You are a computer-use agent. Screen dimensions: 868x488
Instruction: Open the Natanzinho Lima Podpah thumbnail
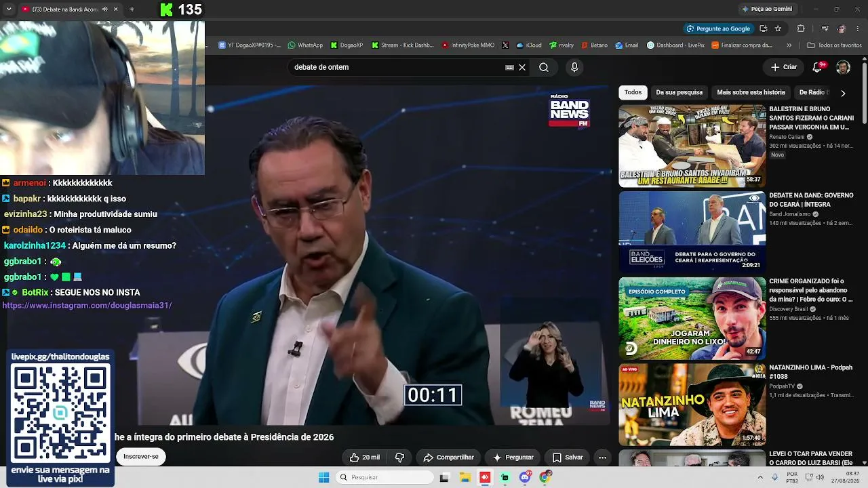(692, 405)
